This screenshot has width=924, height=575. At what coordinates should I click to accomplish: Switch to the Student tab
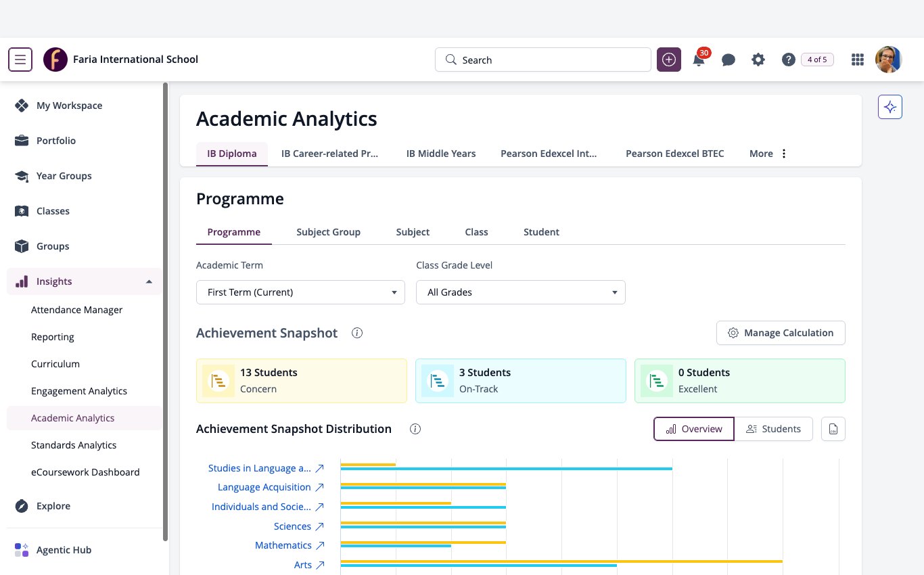click(x=541, y=232)
